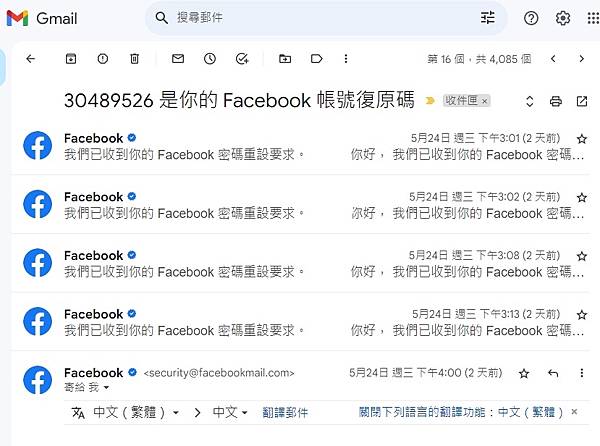The image size is (600, 446).
Task: Click Facebook avatar of 下午4:00 message
Action: click(x=38, y=380)
